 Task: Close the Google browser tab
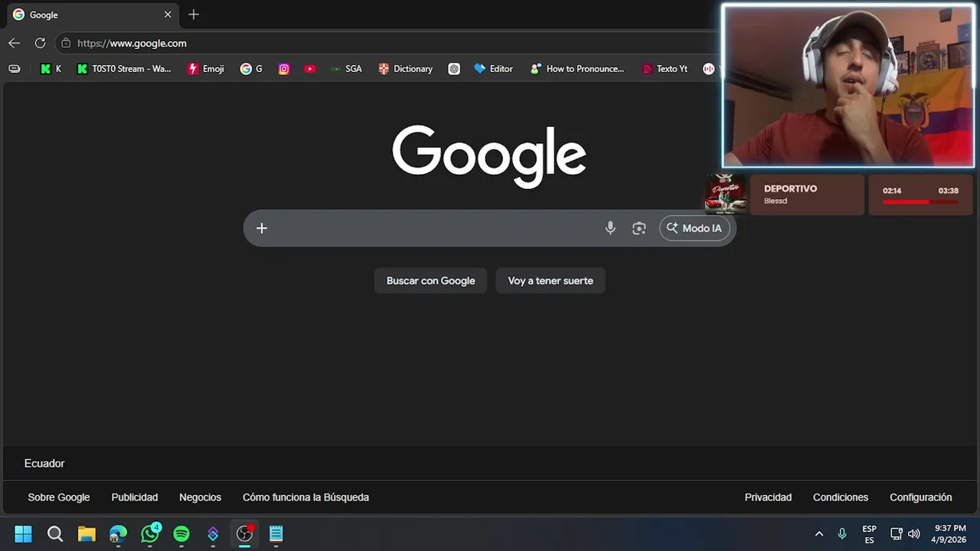(x=168, y=15)
